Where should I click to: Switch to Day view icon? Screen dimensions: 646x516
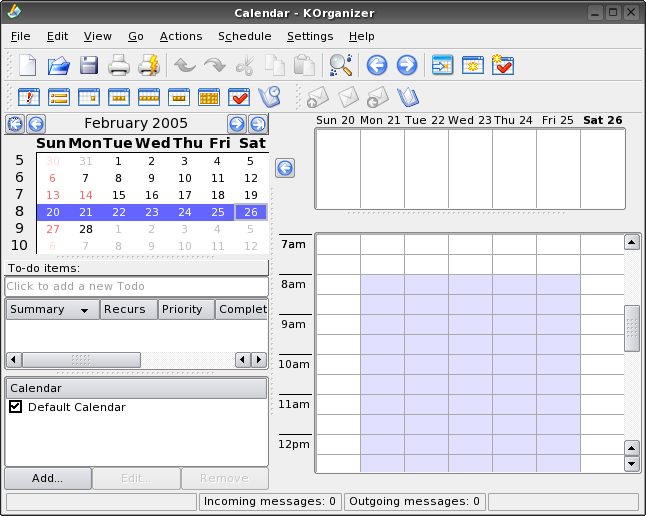[89, 97]
